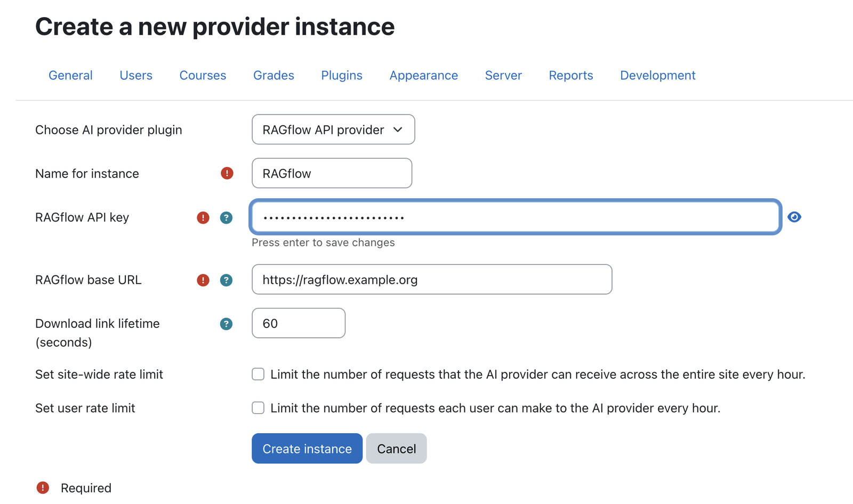Image resolution: width=853 pixels, height=504 pixels.
Task: Open the Grades tab
Action: pyautogui.click(x=273, y=75)
